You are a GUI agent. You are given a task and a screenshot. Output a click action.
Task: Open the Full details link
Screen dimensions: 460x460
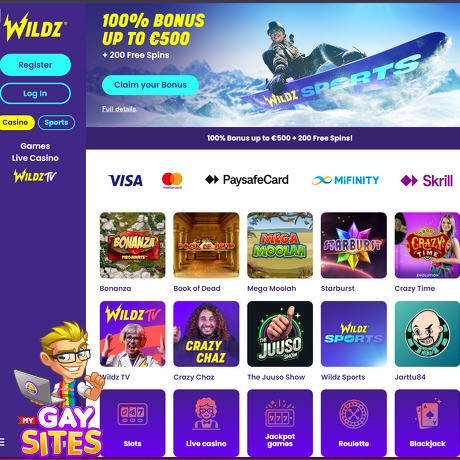tap(119, 109)
